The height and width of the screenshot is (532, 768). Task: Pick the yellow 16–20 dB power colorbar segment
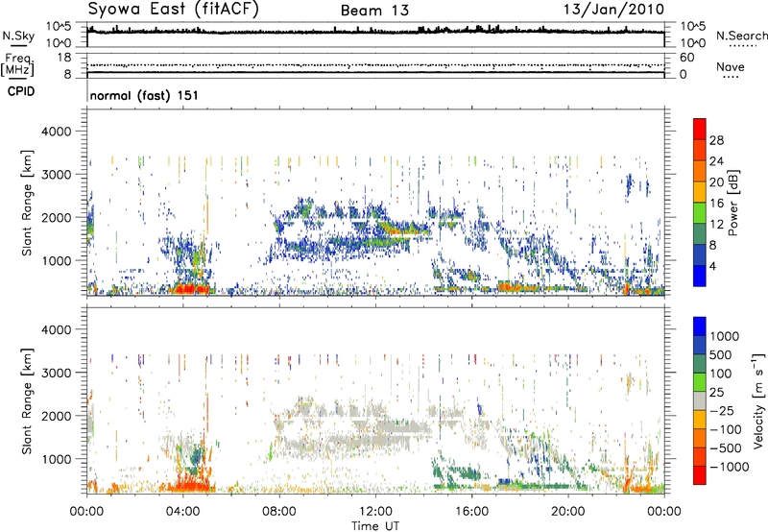point(700,192)
